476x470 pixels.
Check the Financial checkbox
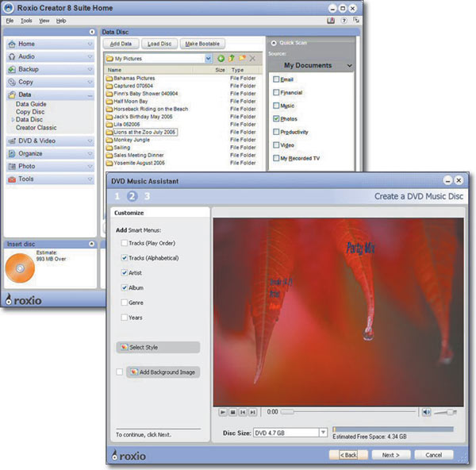click(276, 92)
